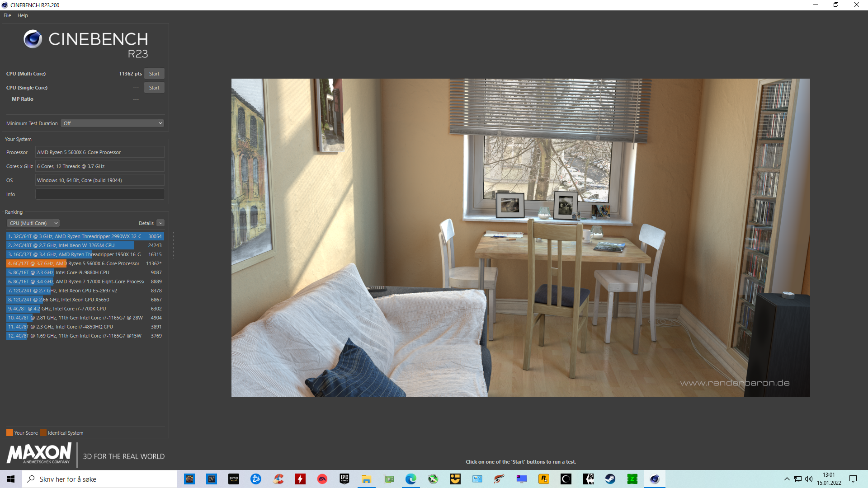Select the Core i7-4850HQ ranking row
Image resolution: width=868 pixels, height=488 pixels.
(x=85, y=327)
